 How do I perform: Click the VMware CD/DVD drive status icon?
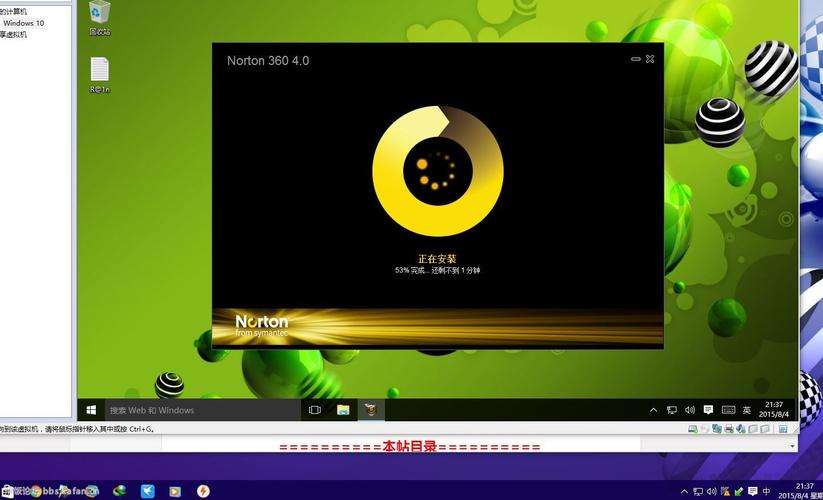pos(704,429)
